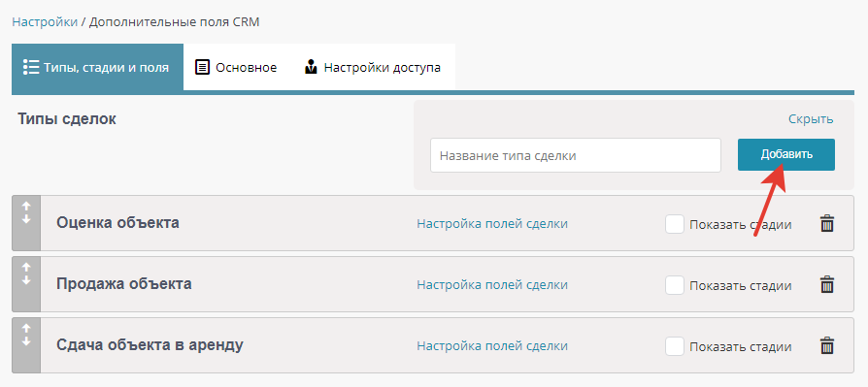Focus the Название типа сделки input field
Image resolution: width=868 pixels, height=387 pixels.
pyautogui.click(x=576, y=155)
